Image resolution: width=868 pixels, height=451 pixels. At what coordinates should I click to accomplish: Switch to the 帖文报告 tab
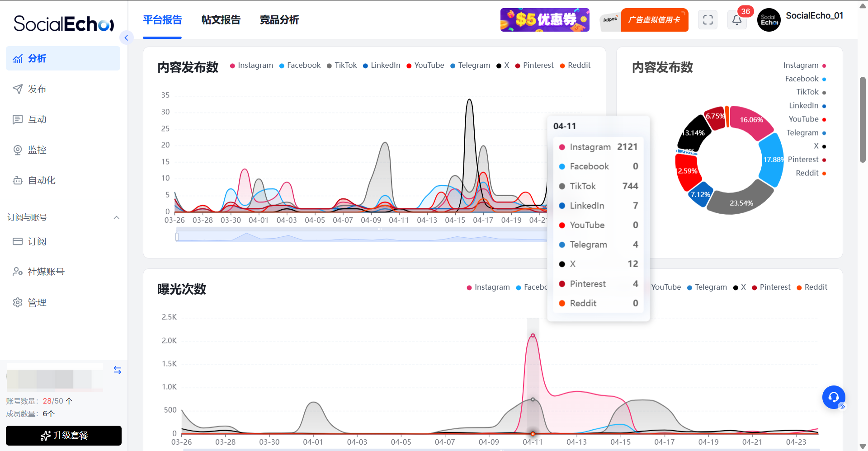click(x=221, y=20)
